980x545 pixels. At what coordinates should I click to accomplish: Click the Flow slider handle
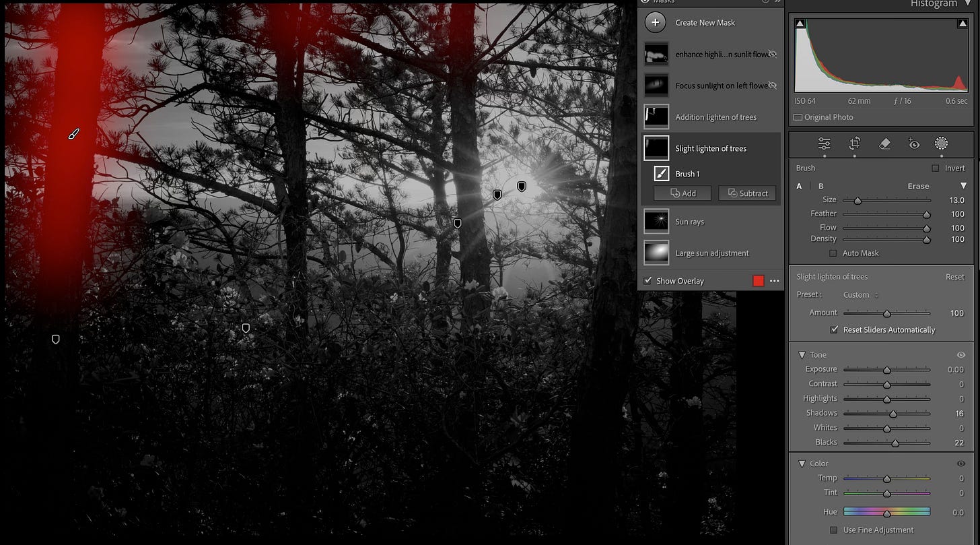927,228
